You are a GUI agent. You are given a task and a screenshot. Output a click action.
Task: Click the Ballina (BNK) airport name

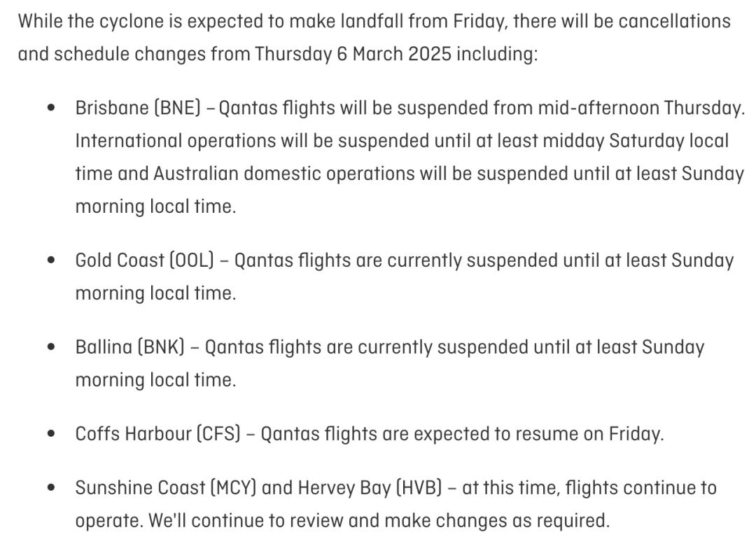point(130,347)
